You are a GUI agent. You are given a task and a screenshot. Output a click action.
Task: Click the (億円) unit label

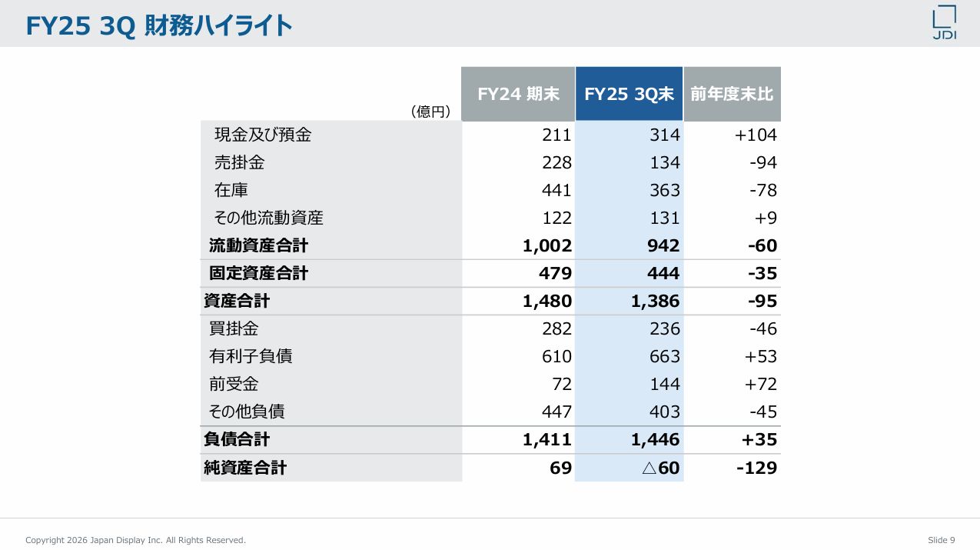coord(430,112)
